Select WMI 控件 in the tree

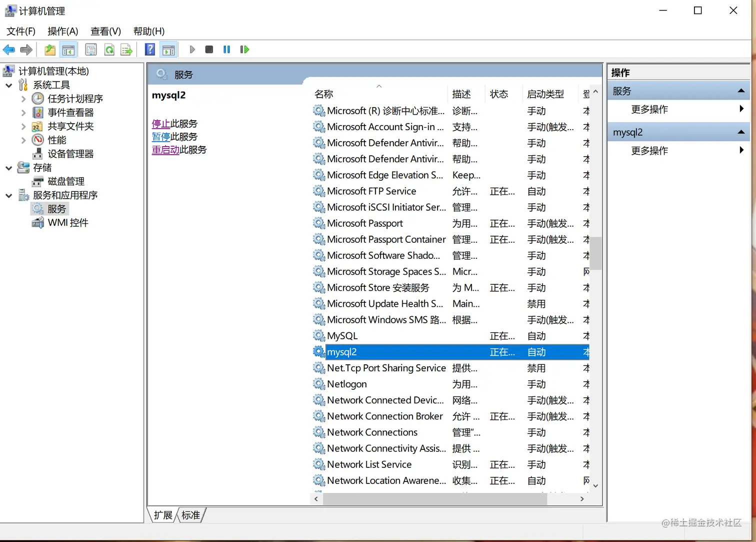(x=68, y=223)
